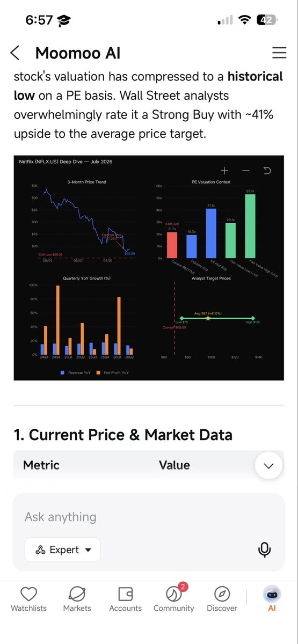Image resolution: width=298 pixels, height=644 pixels.
Task: Zoom in chart with plus icon
Action: click(x=224, y=171)
